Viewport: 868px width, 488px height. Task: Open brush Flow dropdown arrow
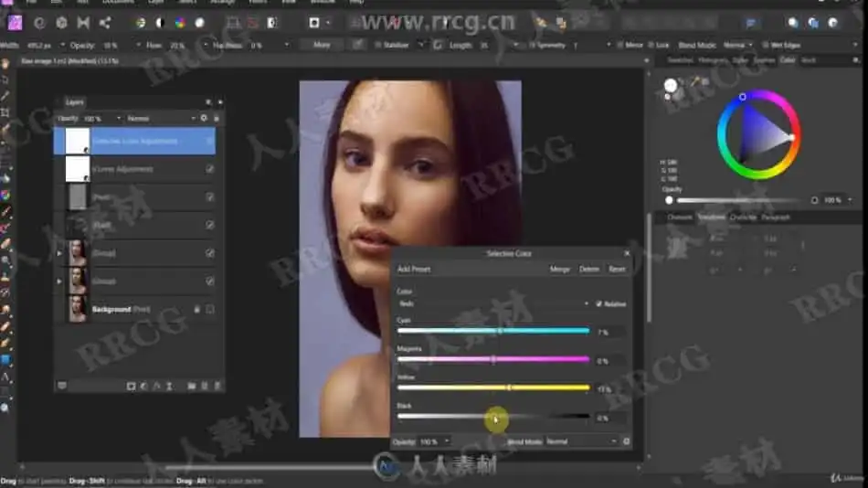tap(206, 45)
